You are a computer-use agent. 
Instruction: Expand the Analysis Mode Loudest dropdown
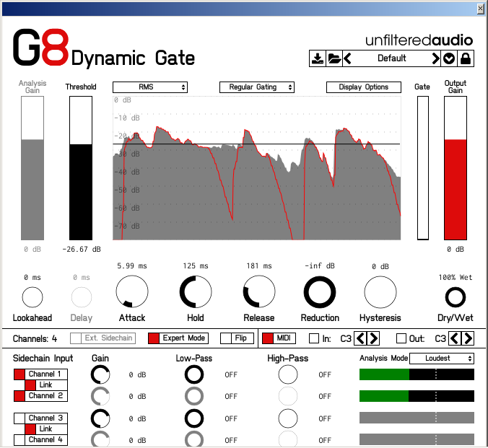[442, 359]
